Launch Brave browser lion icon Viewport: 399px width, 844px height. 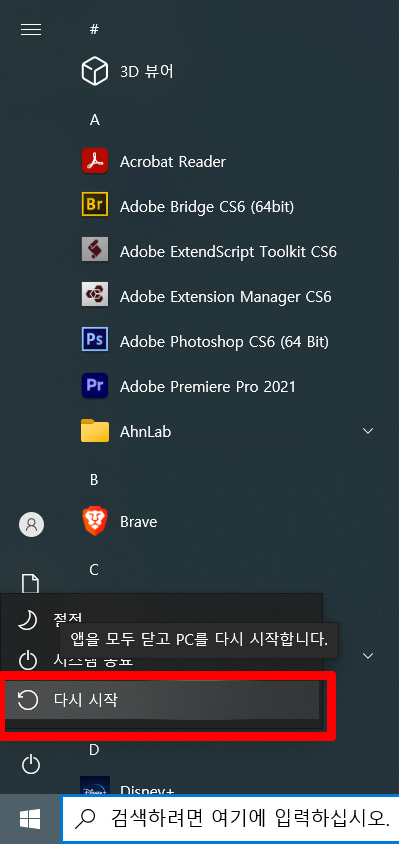coord(95,521)
